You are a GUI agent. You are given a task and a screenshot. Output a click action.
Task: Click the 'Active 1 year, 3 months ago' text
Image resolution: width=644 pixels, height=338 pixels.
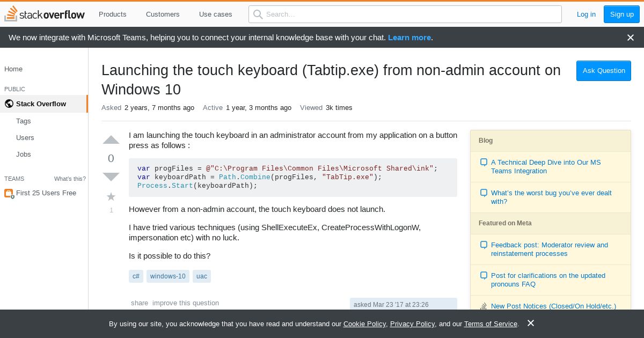[247, 108]
